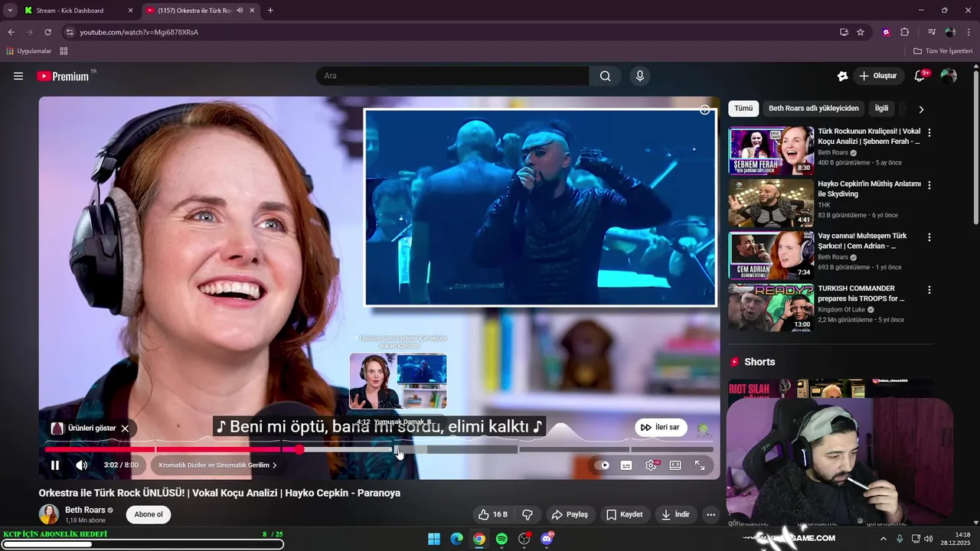Open Uygulamalar apps shortcut

tap(28, 51)
